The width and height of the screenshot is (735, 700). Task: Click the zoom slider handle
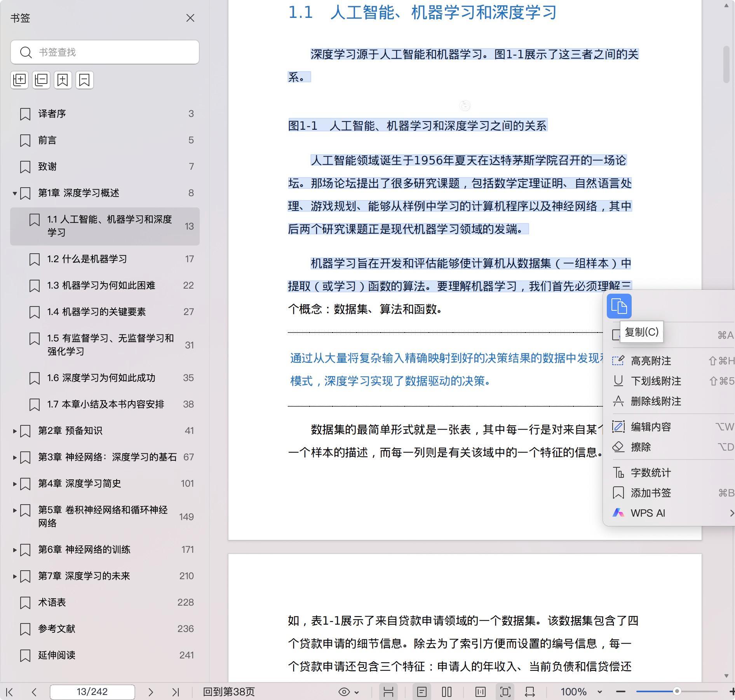coord(677,691)
